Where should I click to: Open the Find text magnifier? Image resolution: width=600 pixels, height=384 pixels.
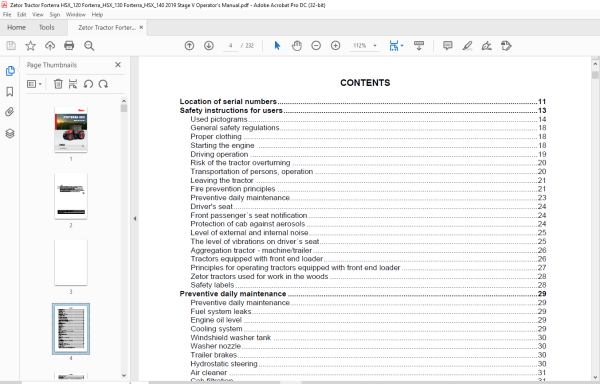point(89,46)
